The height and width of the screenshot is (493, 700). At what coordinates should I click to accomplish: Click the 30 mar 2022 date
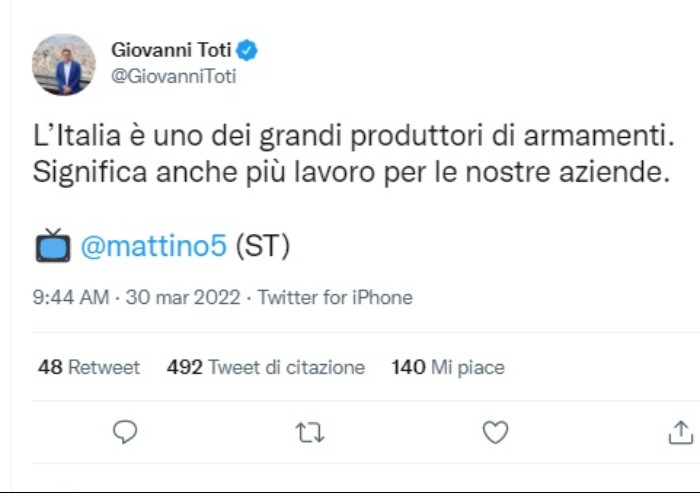point(187,298)
